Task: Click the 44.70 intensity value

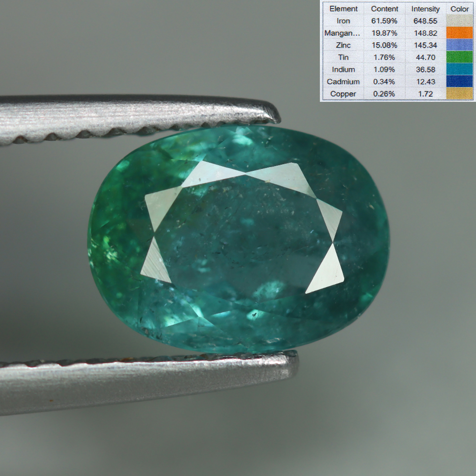Action: pos(425,58)
